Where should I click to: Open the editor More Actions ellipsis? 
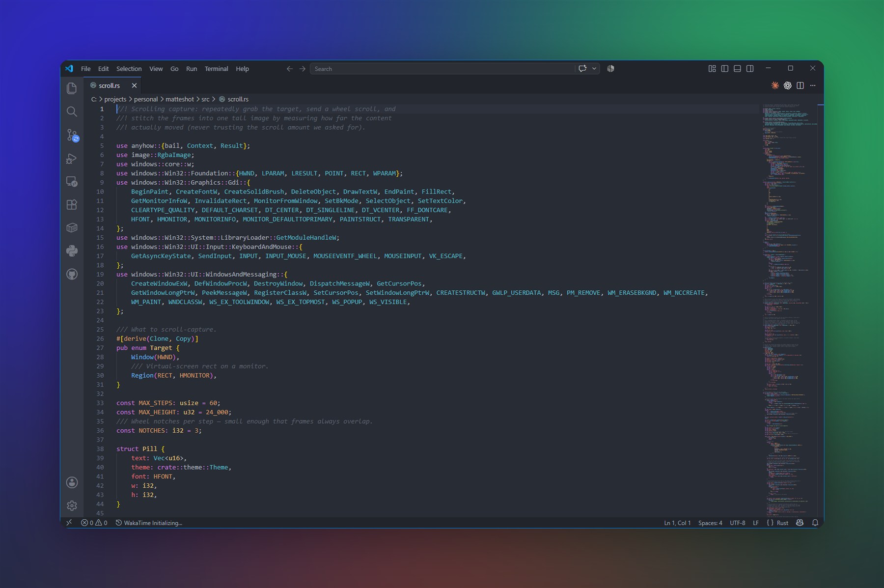813,85
